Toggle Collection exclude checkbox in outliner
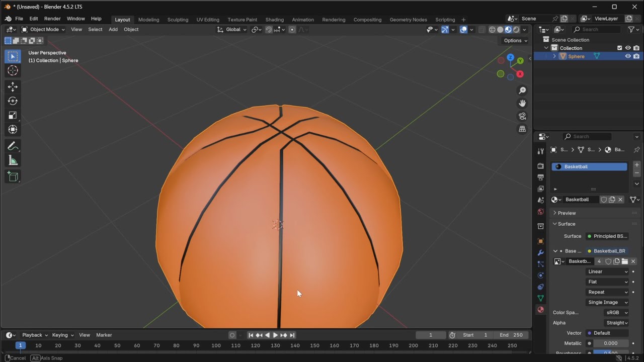This screenshot has height=362, width=644. pos(620,48)
